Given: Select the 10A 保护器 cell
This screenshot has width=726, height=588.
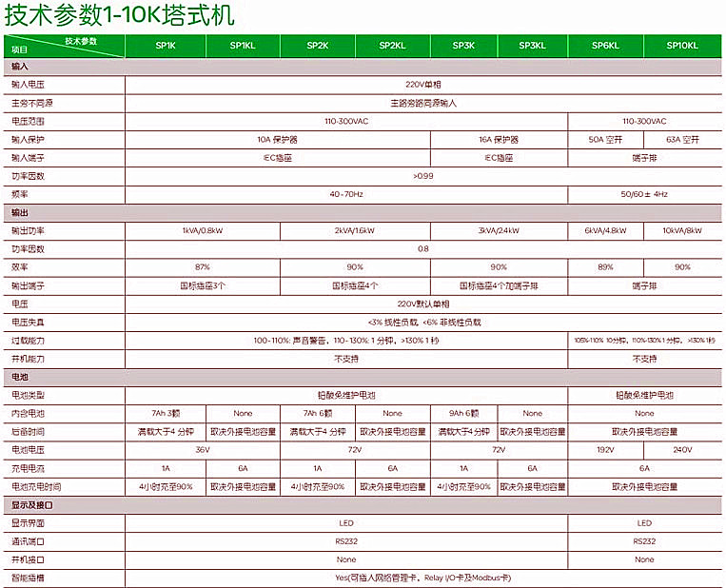Looking at the screenshot, I should (278, 140).
